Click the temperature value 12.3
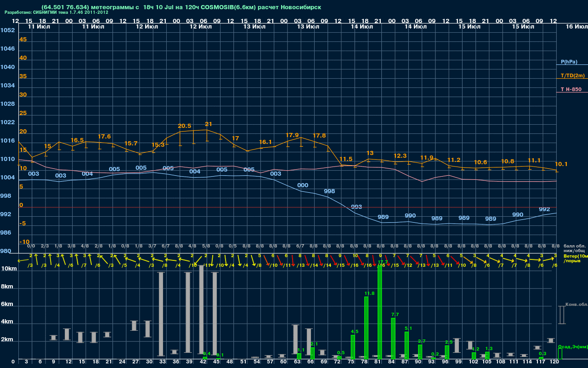588x368 pixels. [400, 156]
